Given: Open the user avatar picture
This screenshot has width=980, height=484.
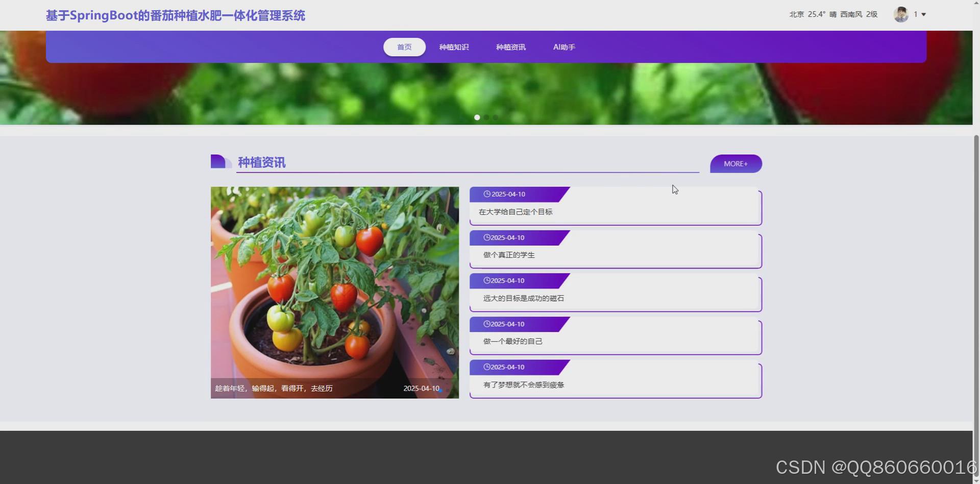Looking at the screenshot, I should click(901, 14).
